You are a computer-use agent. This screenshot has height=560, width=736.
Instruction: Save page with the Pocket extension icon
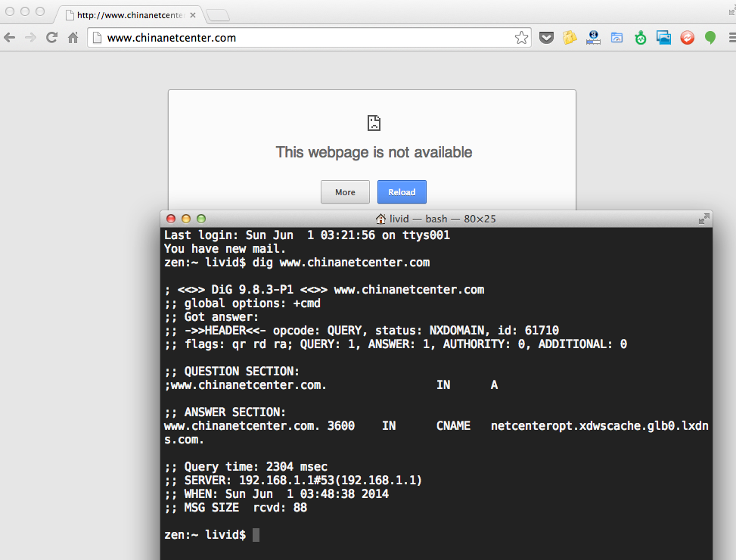(546, 38)
